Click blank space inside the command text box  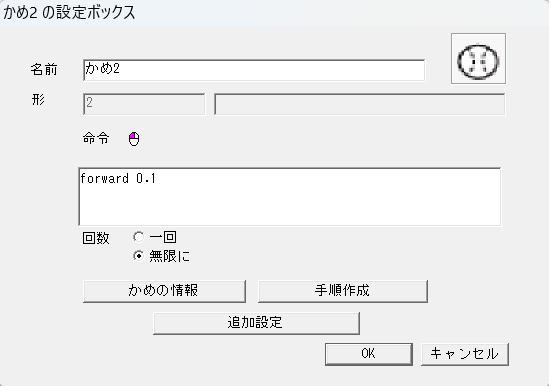tap(290, 207)
